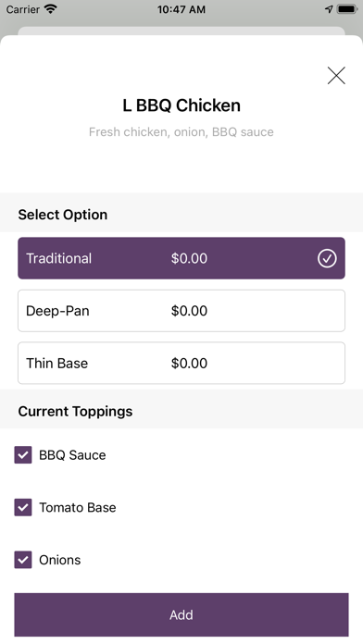Uncheck the Onions topping checkbox
The height and width of the screenshot is (644, 363).
point(23,560)
